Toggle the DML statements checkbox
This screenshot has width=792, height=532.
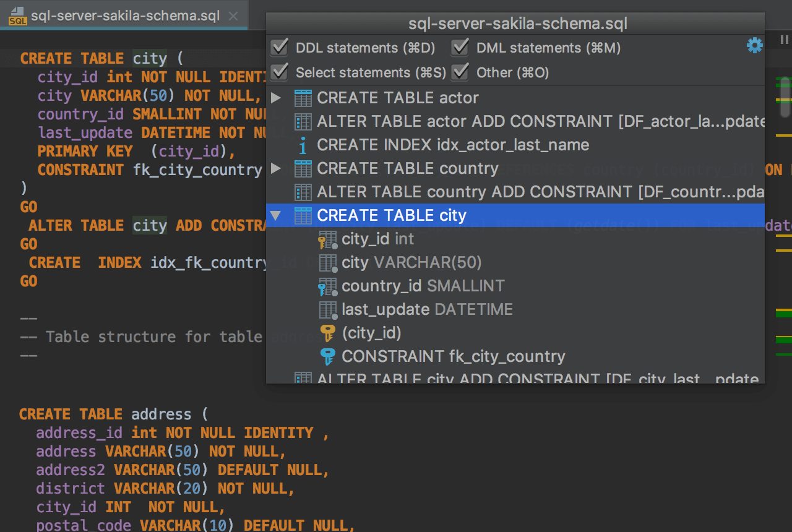pyautogui.click(x=460, y=48)
